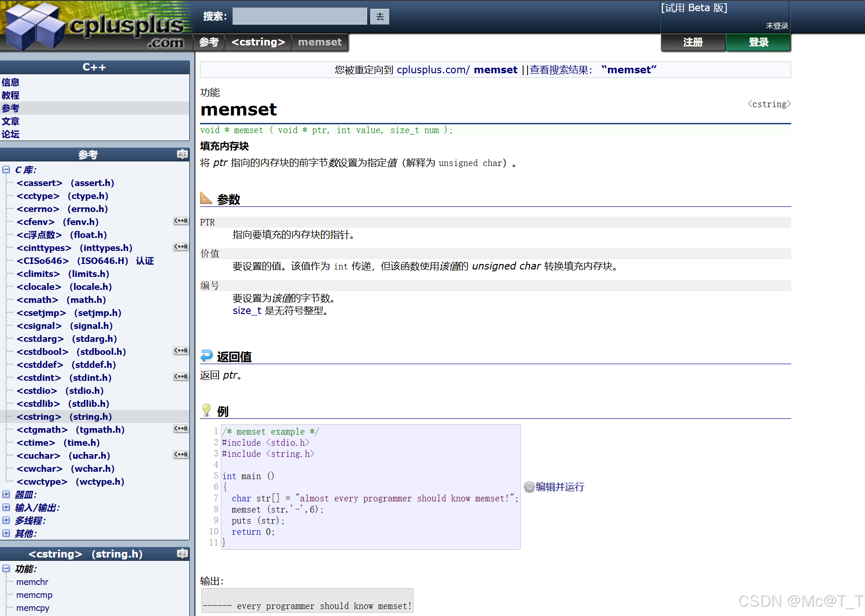Click the gear icon beside 编辑并运行
This screenshot has width=865, height=616.
point(529,487)
